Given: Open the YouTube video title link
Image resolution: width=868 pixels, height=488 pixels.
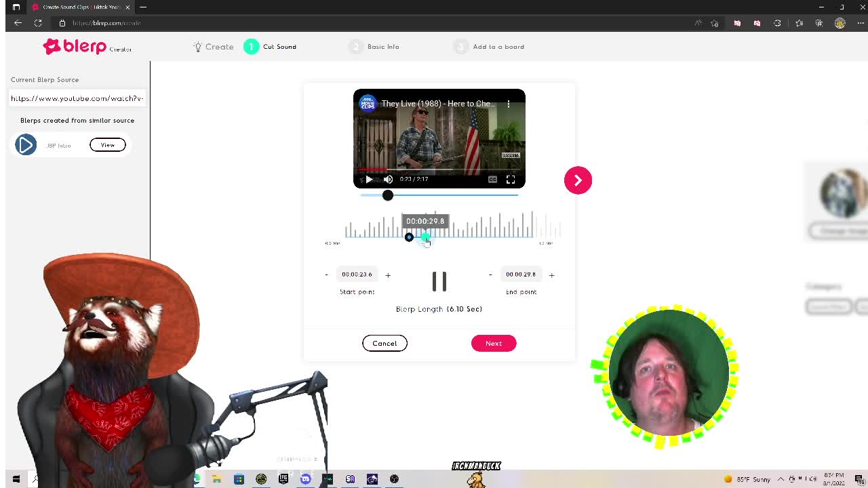Looking at the screenshot, I should click(x=438, y=104).
